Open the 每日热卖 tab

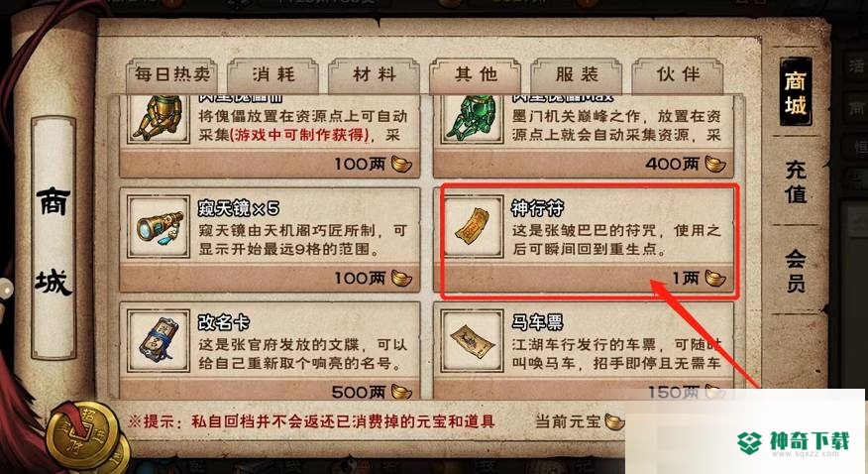(172, 74)
